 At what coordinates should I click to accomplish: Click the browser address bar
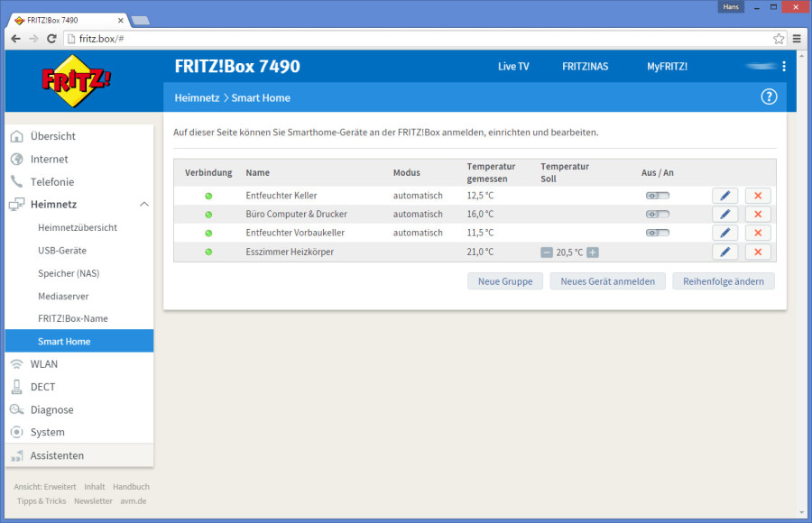(415, 39)
